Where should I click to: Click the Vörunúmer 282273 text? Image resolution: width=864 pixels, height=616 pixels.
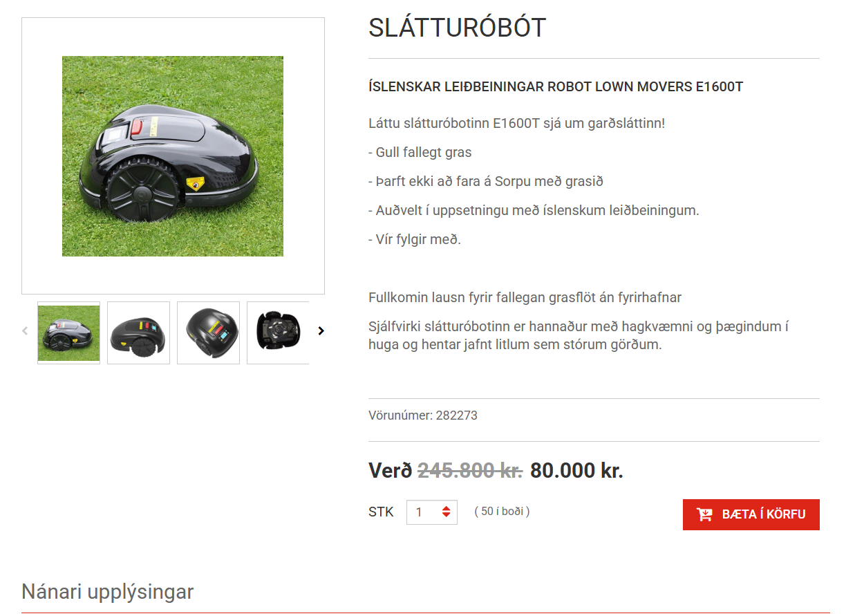click(423, 416)
